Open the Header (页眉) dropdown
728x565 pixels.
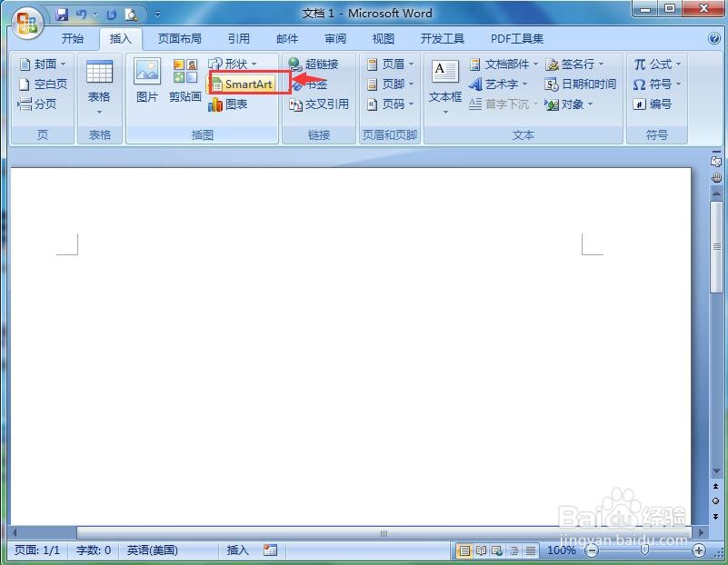pyautogui.click(x=390, y=64)
